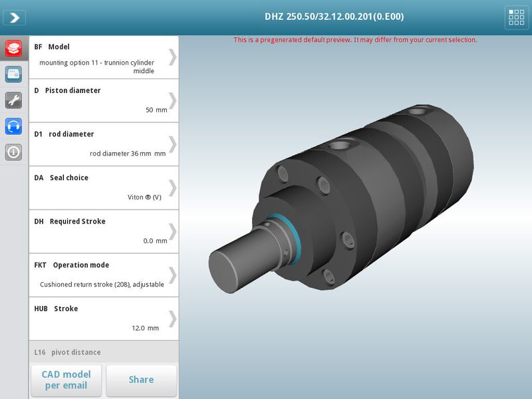The image size is (532, 399).
Task: Select the L16 pivot distance entry
Action: [x=103, y=352]
